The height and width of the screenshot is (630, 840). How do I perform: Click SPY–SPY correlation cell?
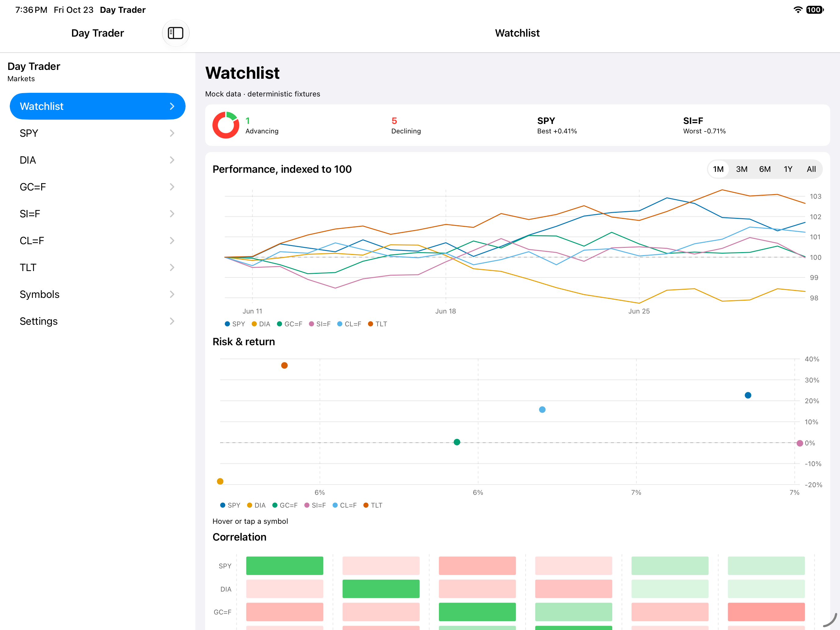click(x=284, y=566)
